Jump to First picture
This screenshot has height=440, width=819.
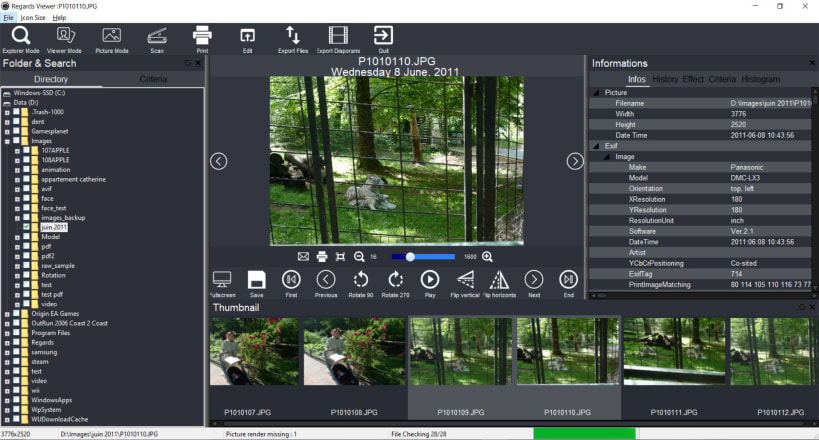[291, 284]
